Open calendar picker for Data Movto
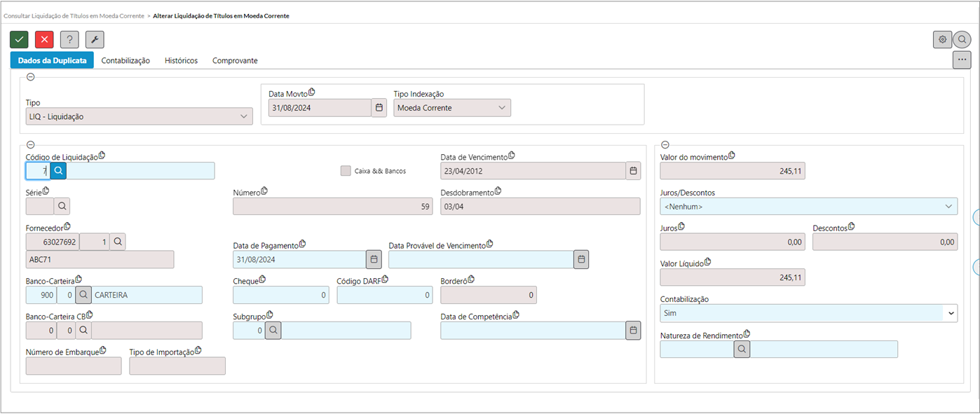The height and width of the screenshot is (414, 980). point(379,108)
